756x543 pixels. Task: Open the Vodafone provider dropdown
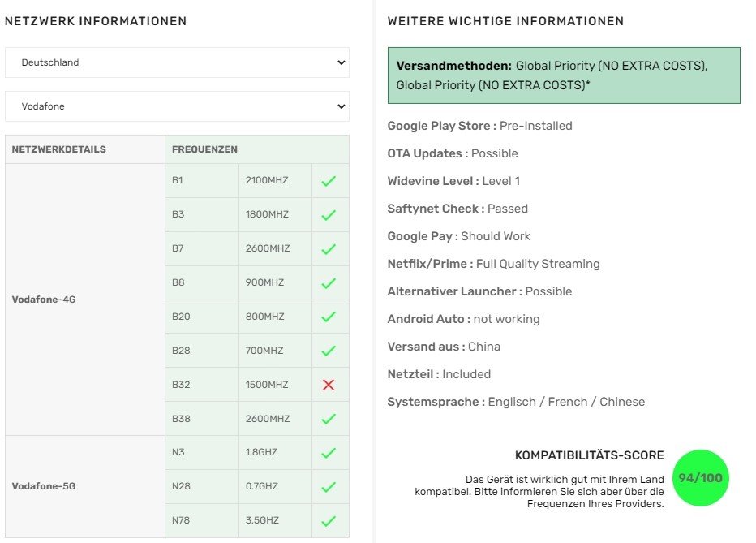pos(177,106)
